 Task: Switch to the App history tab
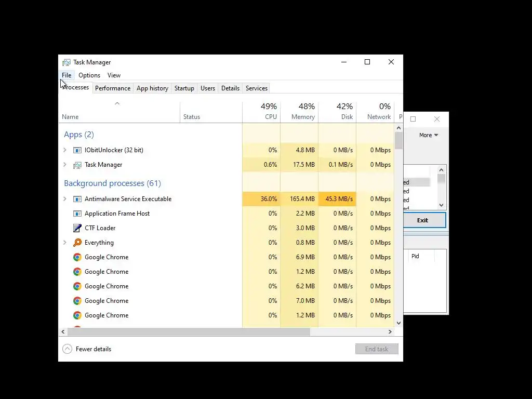152,88
